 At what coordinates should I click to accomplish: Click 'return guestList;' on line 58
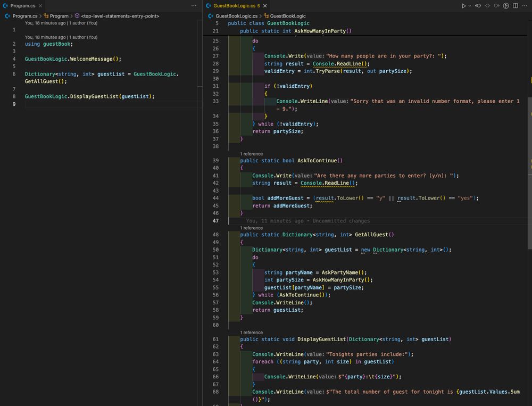click(x=278, y=310)
